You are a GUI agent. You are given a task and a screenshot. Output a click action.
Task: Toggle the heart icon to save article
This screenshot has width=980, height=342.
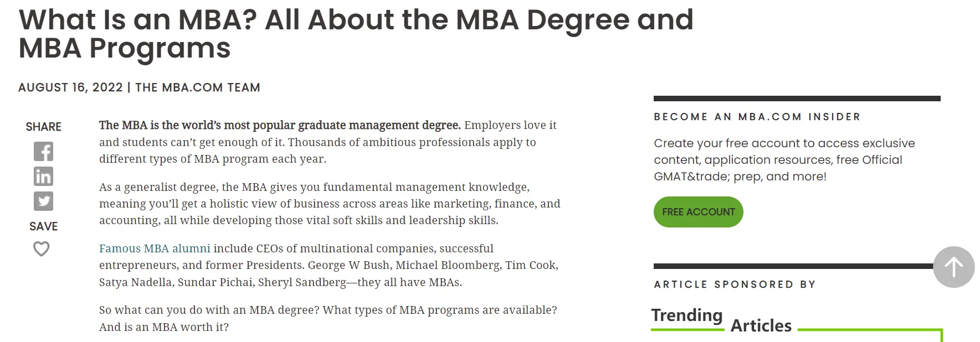(x=42, y=249)
